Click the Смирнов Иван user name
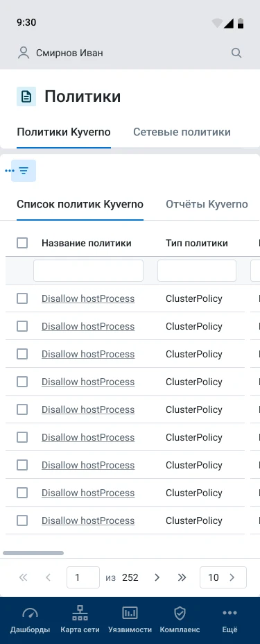 70,53
